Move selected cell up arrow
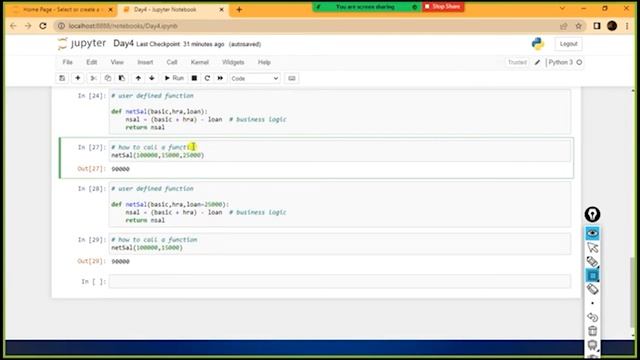Image resolution: width=640 pixels, height=360 pixels. point(138,78)
